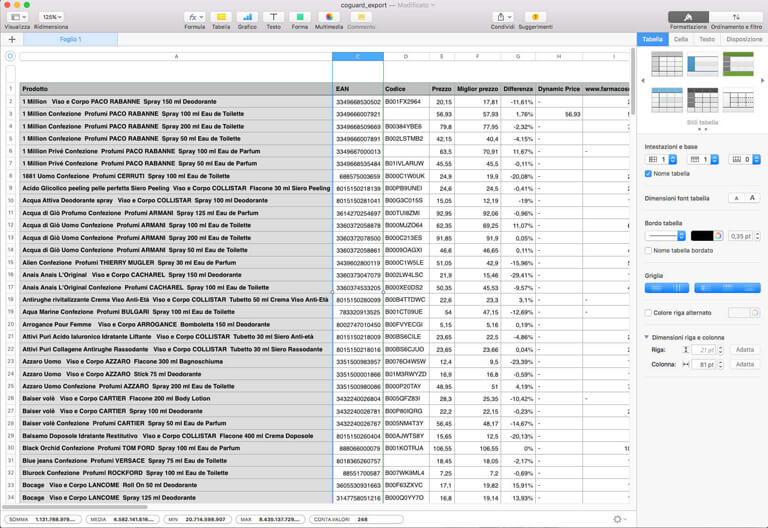This screenshot has width=768, height=528.
Task: Click the Suggerimenti tips icon
Action: coord(535,17)
